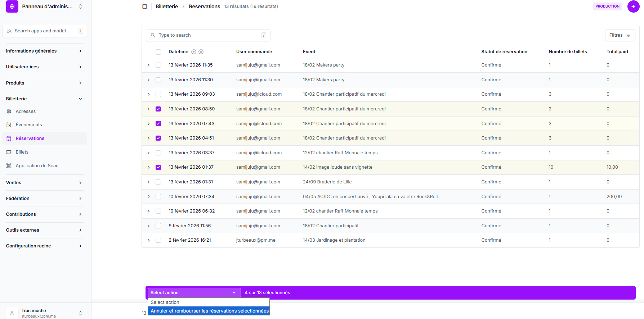Check the 2 février 16:21 reservation

click(158, 240)
